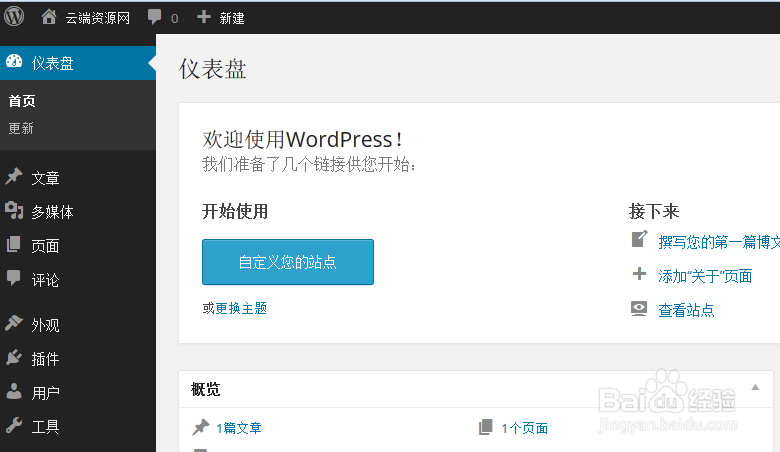Open 查看站点 link
Screen dimensions: 780x452
(686, 310)
